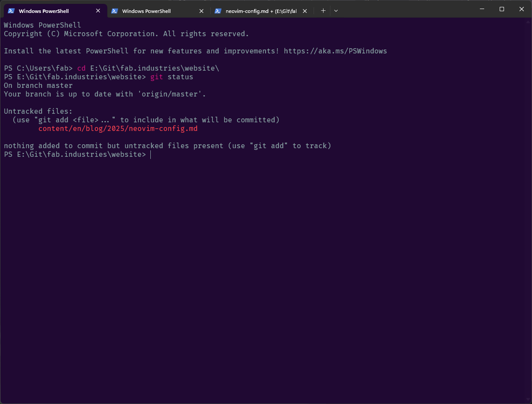This screenshot has height=404, width=532.
Task: Click the 'nothing added to commit' message
Action: 168,146
